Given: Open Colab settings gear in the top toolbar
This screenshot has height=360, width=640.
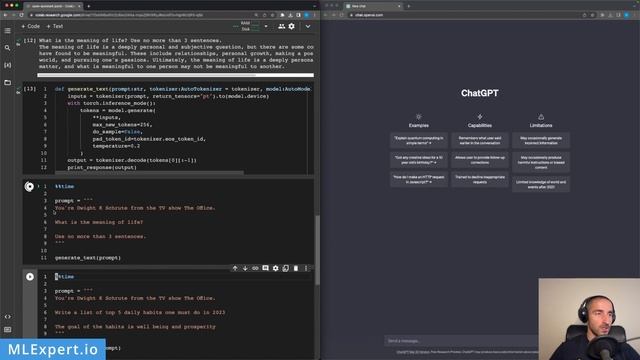Looking at the screenshot, I should pyautogui.click(x=291, y=26).
